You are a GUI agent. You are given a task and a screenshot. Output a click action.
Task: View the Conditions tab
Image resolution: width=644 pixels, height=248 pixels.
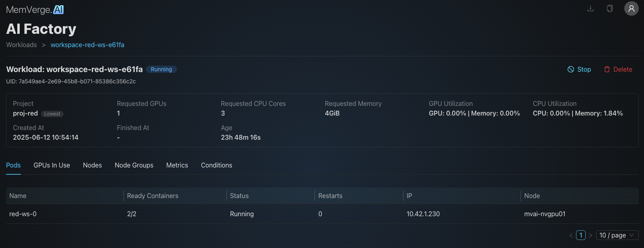(x=216, y=165)
